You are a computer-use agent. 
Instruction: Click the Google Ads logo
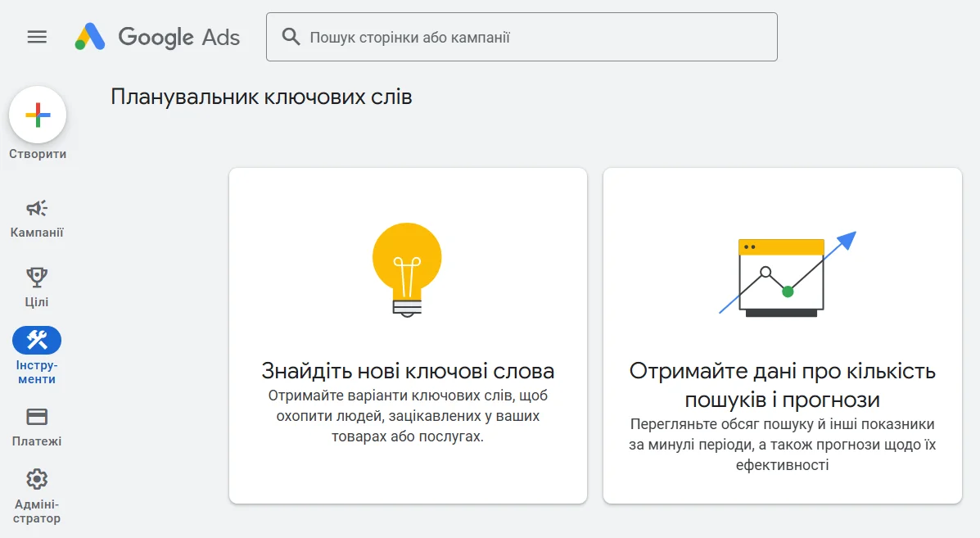point(158,37)
